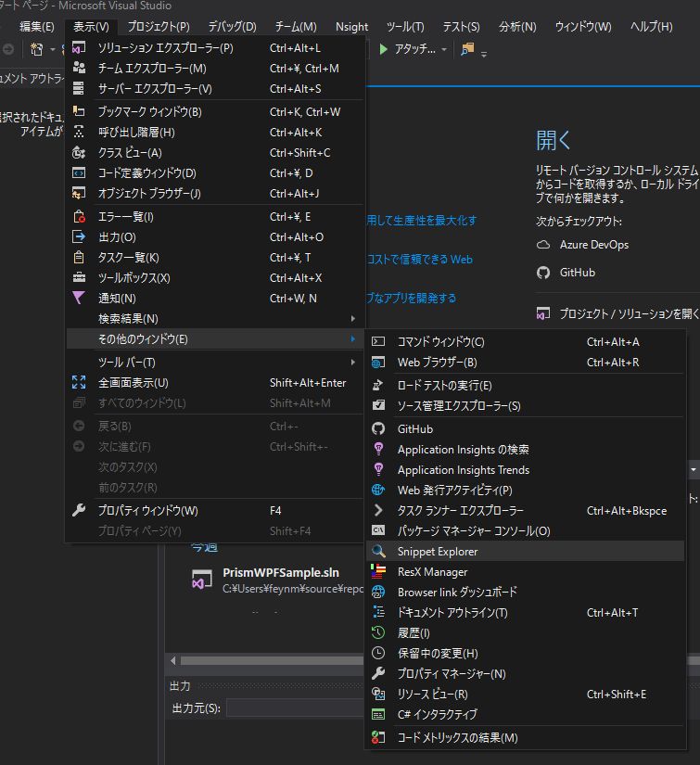Open the プロジェクト(P) menu
This screenshot has width=700, height=765.
coord(159,26)
